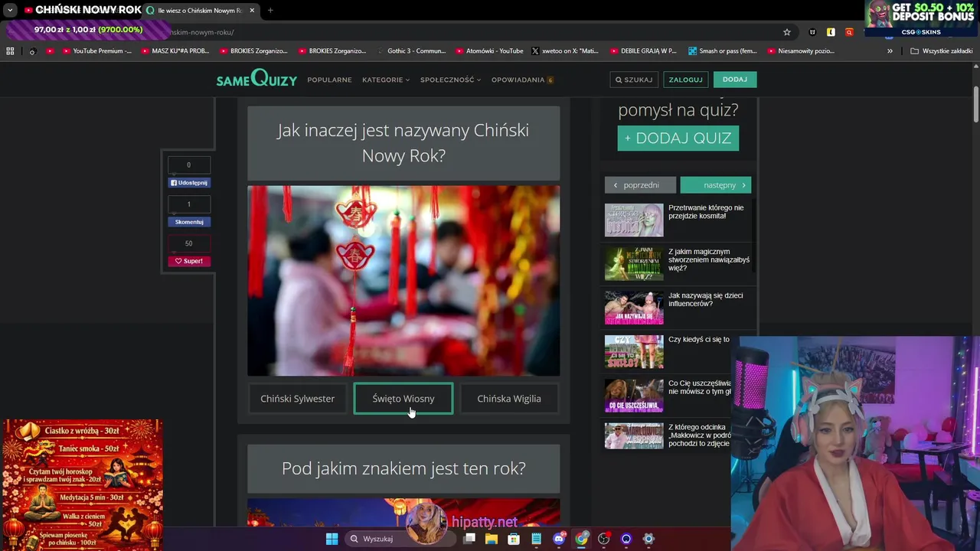Select the answer Chiński Sylwester
980x551 pixels.
tap(297, 399)
